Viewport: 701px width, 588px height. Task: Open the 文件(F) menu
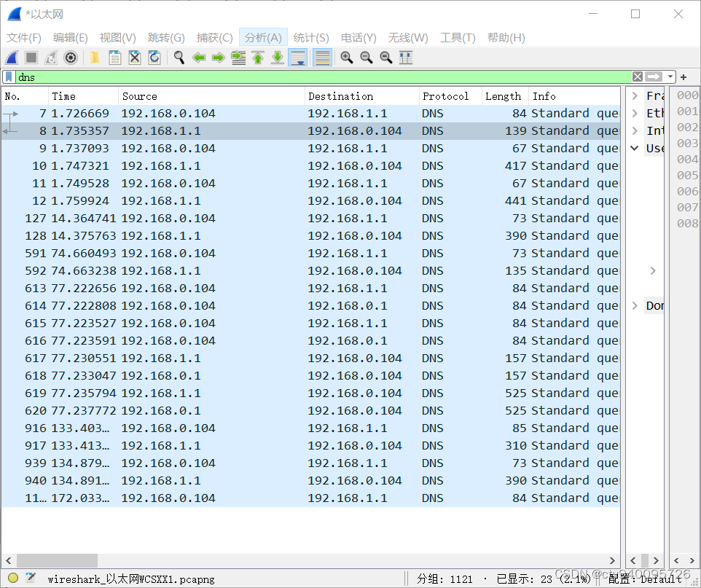(x=24, y=38)
